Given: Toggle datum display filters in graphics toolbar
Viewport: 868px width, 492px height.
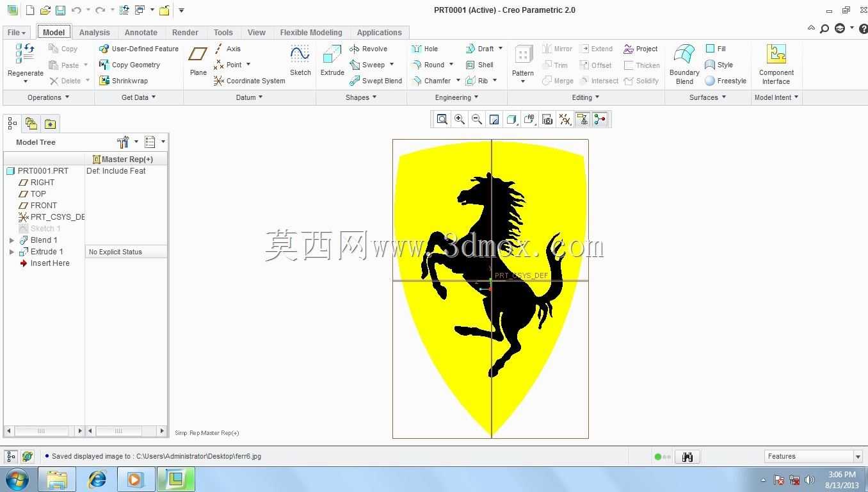Looking at the screenshot, I should [565, 119].
